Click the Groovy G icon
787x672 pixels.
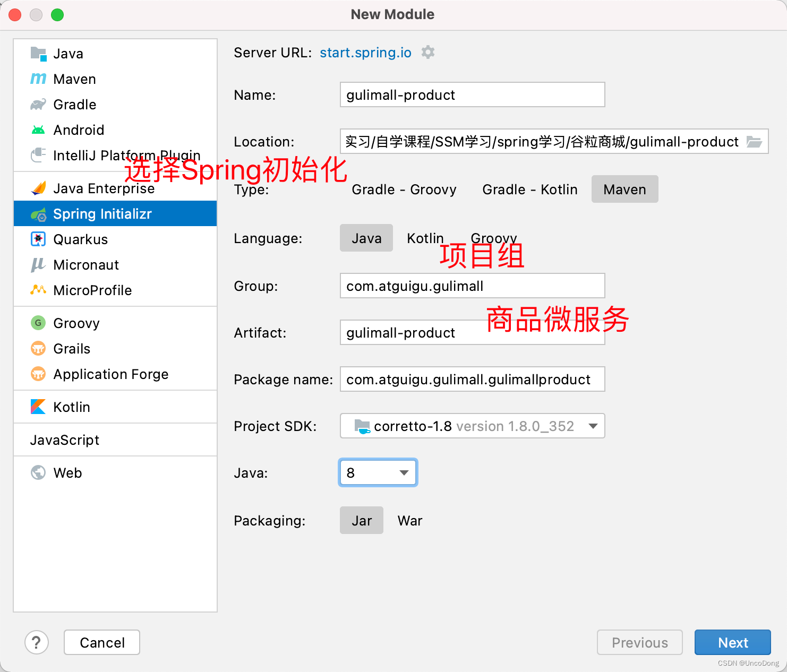(x=38, y=323)
